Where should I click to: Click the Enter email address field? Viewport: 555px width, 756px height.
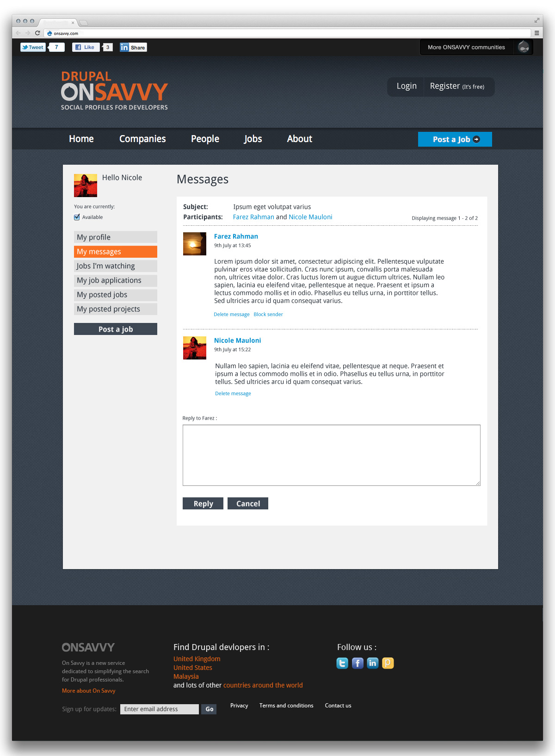[160, 709]
